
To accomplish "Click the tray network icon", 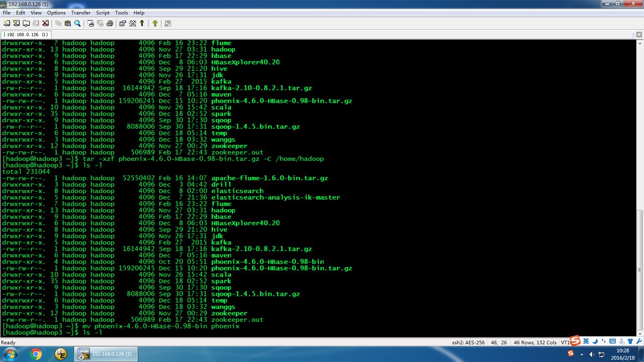I will click(x=601, y=354).
